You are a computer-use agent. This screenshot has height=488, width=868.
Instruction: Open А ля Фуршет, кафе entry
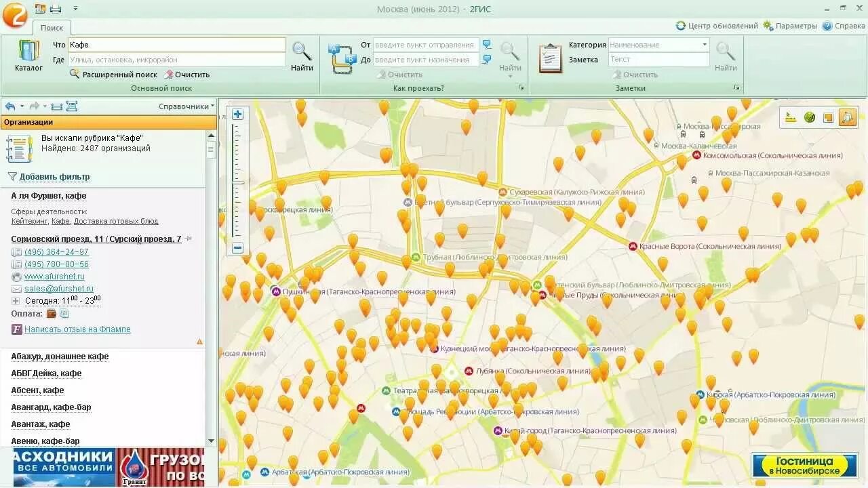click(x=49, y=196)
